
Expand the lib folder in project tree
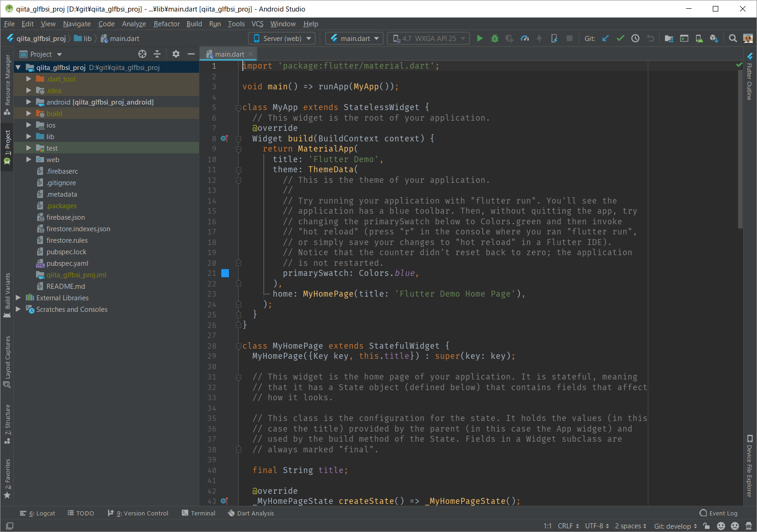click(x=29, y=137)
